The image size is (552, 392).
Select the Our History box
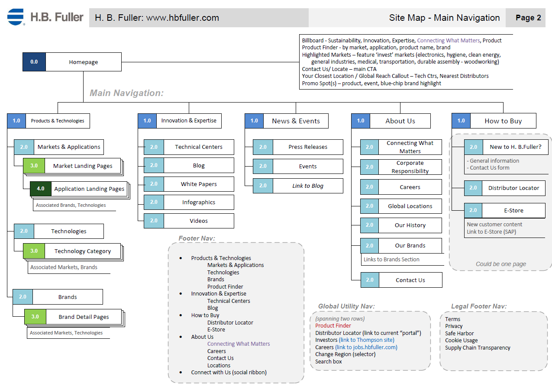(401, 225)
